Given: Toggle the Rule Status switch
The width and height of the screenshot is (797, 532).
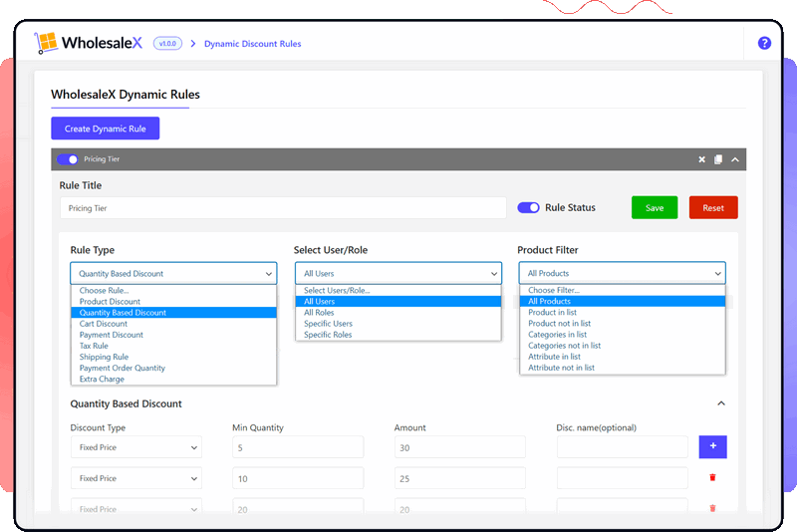Looking at the screenshot, I should 528,208.
